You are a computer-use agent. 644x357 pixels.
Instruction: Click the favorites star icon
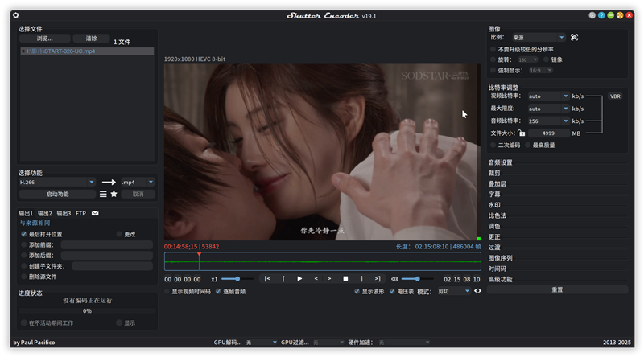[114, 194]
